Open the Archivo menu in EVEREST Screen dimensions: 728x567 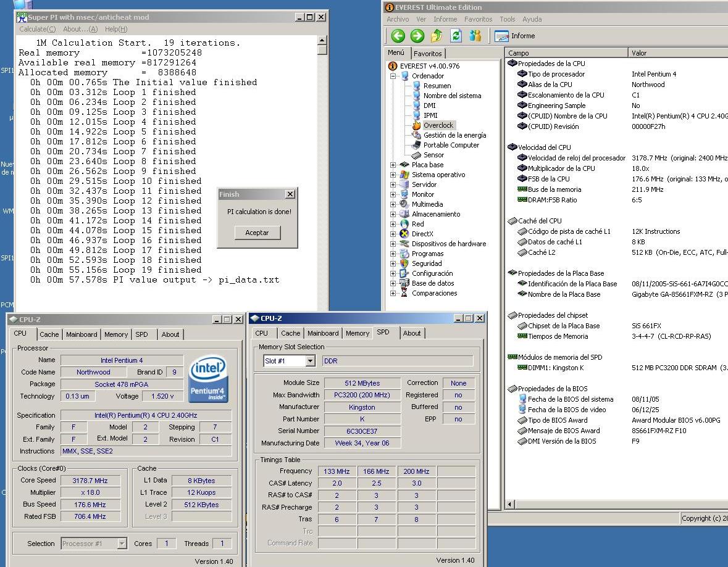(398, 19)
